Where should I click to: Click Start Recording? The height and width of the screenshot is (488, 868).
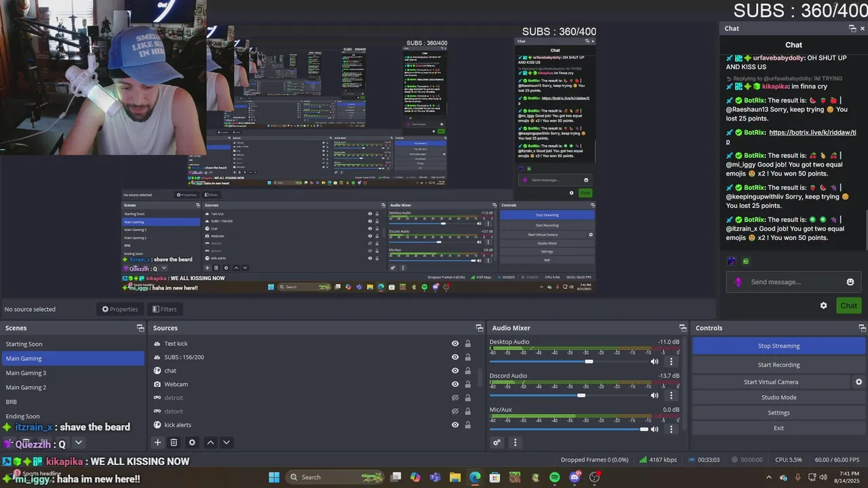tap(778, 365)
